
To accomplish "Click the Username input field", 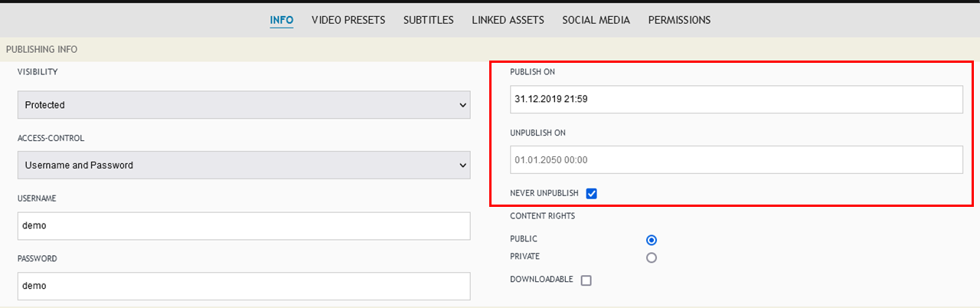I will (243, 226).
